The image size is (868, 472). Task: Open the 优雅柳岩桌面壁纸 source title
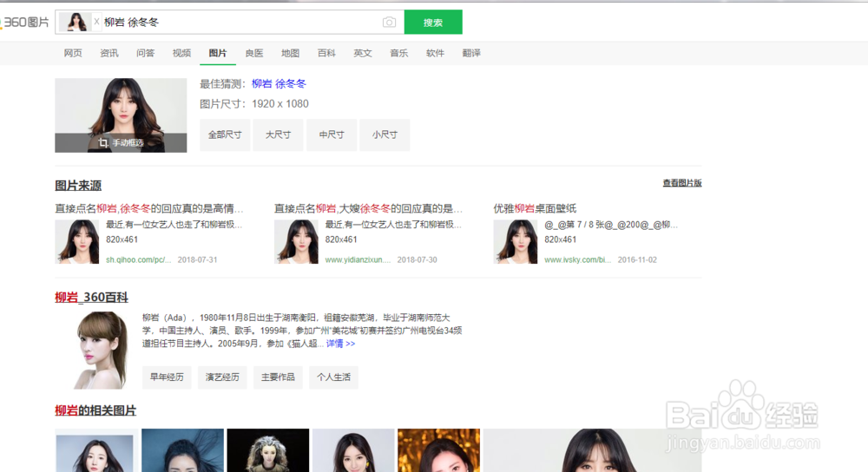(x=535, y=208)
